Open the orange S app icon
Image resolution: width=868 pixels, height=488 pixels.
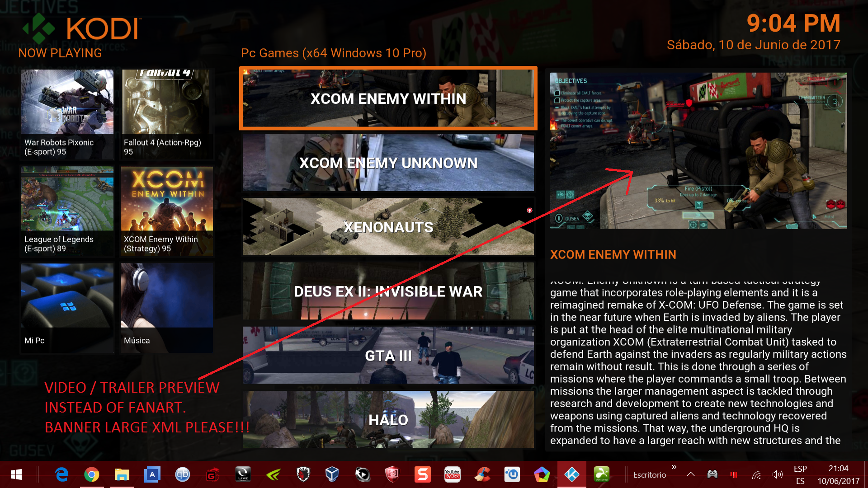coord(422,474)
